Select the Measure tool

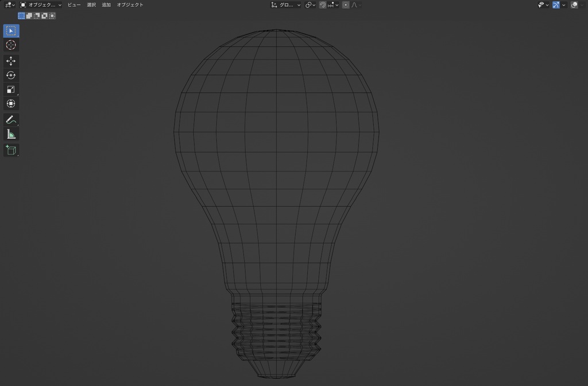tap(10, 133)
